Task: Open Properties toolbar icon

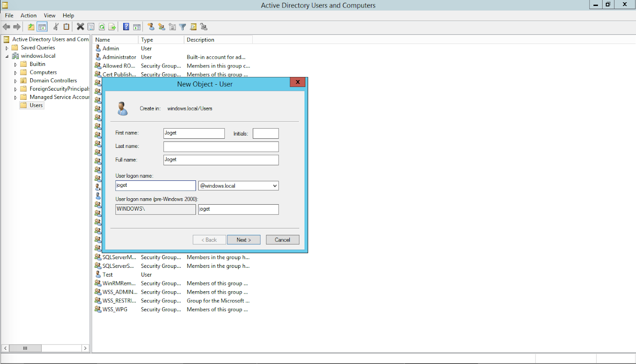Action: 91,27
